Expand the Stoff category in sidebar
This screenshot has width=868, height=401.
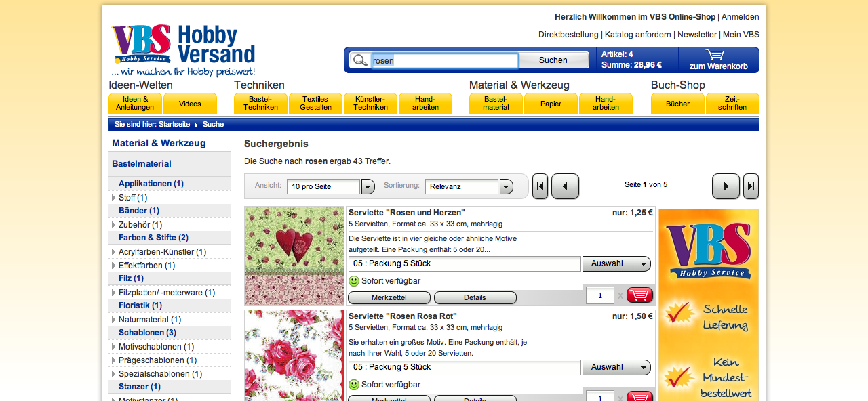114,198
